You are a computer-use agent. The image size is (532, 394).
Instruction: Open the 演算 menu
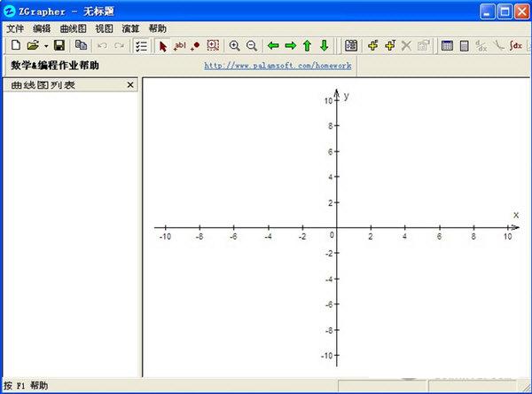[x=130, y=28]
